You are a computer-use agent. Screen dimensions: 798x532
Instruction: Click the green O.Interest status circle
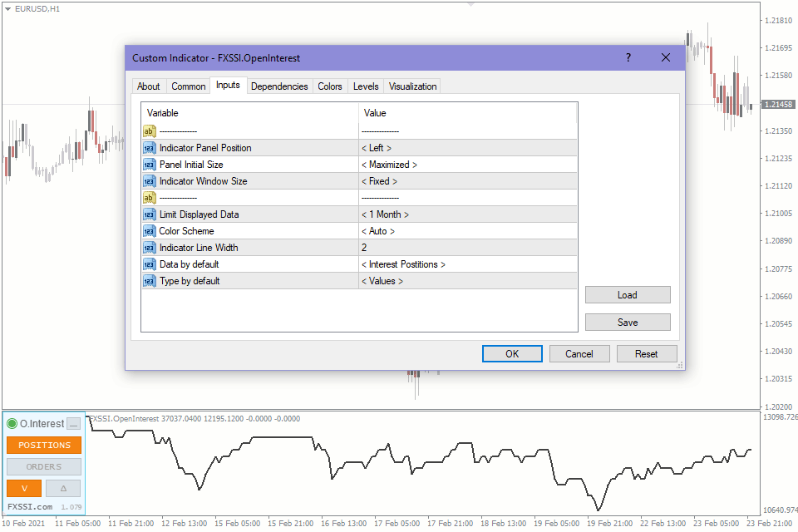12,424
